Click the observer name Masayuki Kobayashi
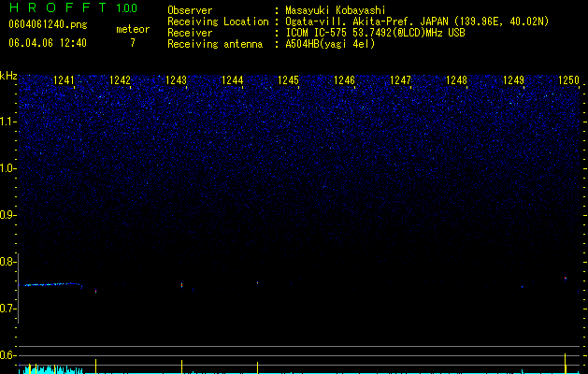Viewport: 588px width, 374px height. point(336,10)
